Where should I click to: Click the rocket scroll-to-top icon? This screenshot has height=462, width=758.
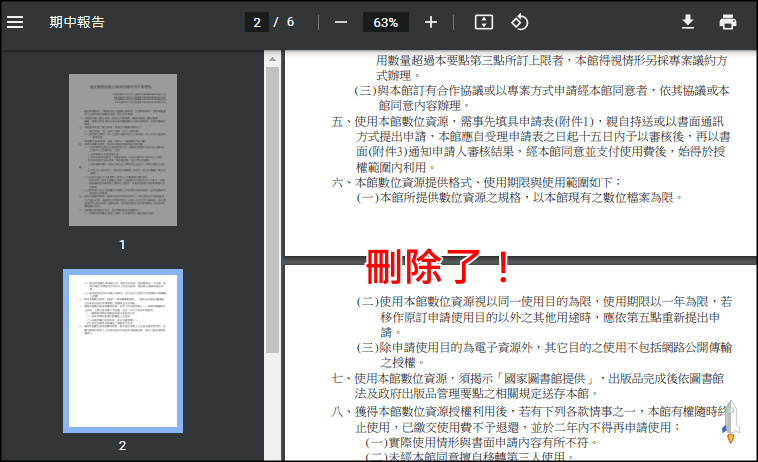[x=729, y=423]
